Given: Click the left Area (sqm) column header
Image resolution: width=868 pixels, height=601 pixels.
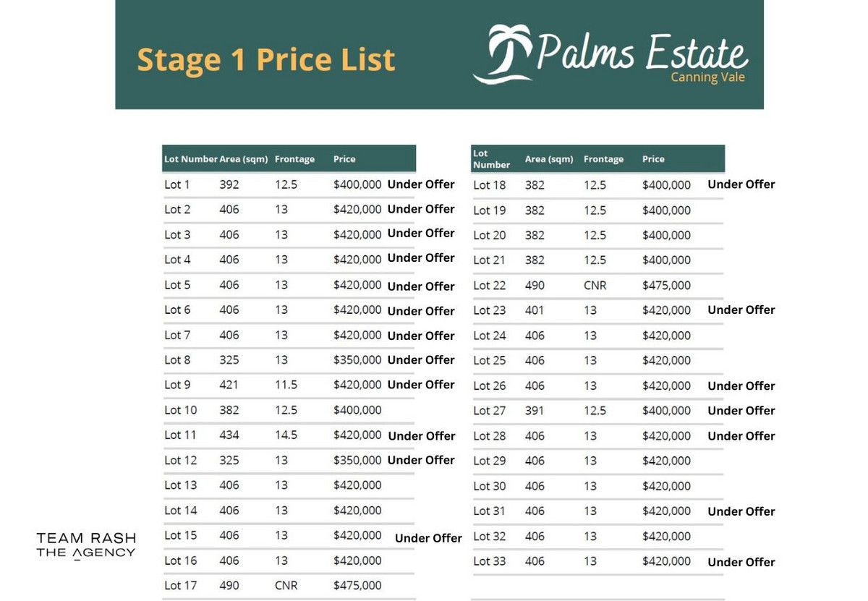Looking at the screenshot, I should coord(244,159).
